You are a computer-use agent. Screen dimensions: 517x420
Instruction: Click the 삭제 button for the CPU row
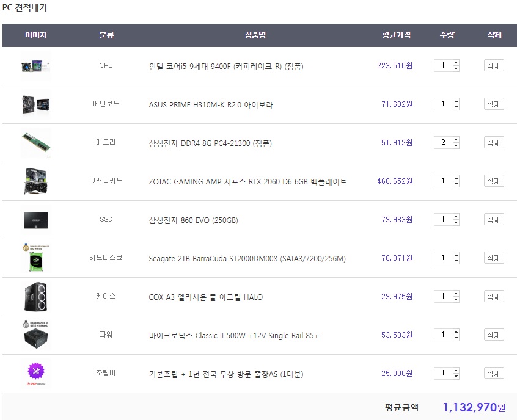pos(494,66)
